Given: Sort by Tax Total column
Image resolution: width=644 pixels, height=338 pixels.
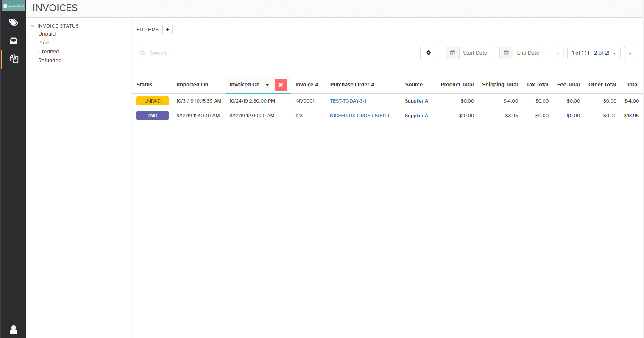Looking at the screenshot, I should [537, 85].
